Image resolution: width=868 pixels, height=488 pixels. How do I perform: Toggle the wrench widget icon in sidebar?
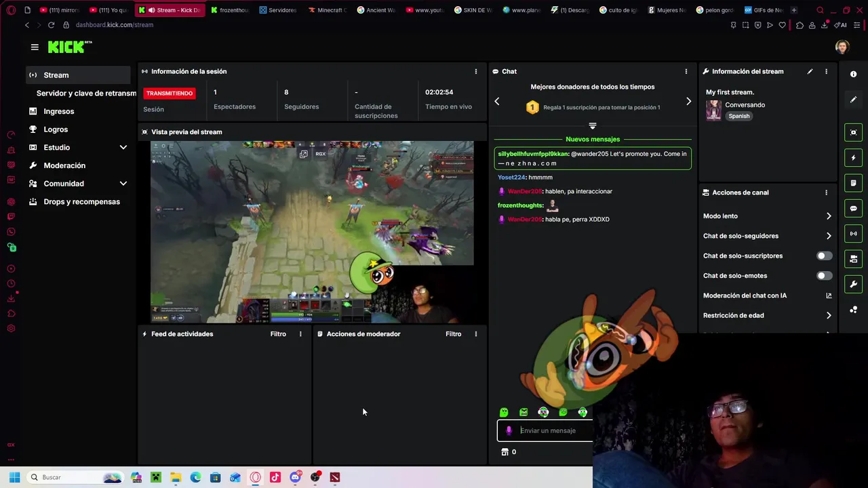tap(853, 284)
